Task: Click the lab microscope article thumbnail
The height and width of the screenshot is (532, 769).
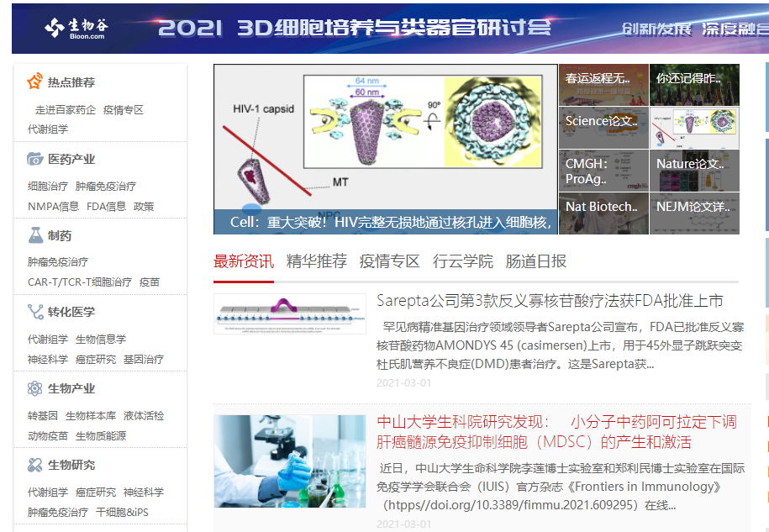Action: (289, 461)
